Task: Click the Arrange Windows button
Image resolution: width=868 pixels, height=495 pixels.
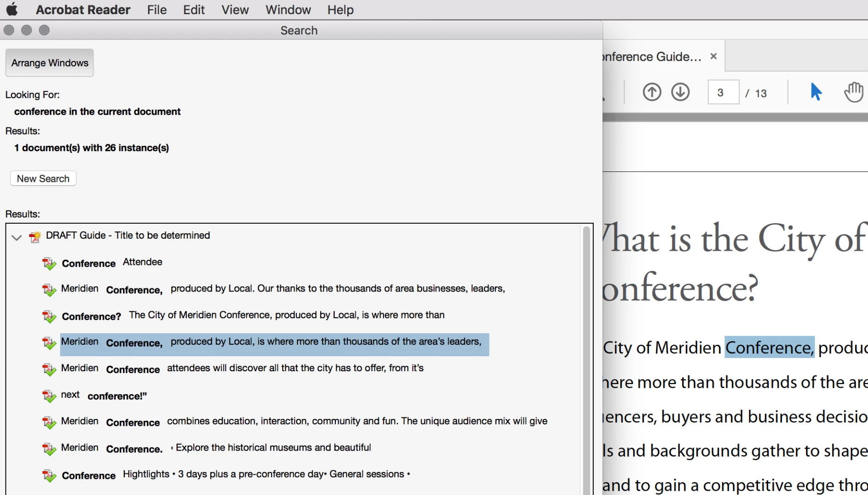Action: tap(50, 63)
